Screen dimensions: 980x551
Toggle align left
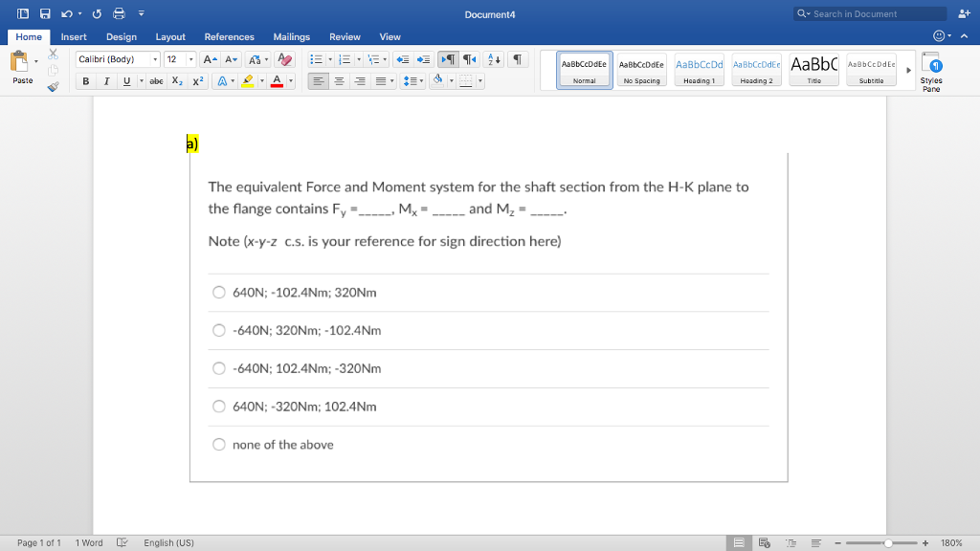(318, 81)
